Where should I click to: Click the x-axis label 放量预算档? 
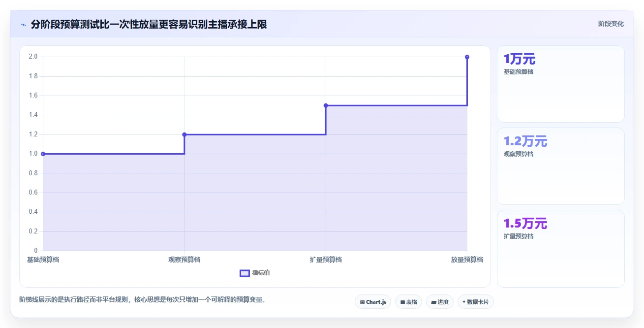[x=467, y=260]
